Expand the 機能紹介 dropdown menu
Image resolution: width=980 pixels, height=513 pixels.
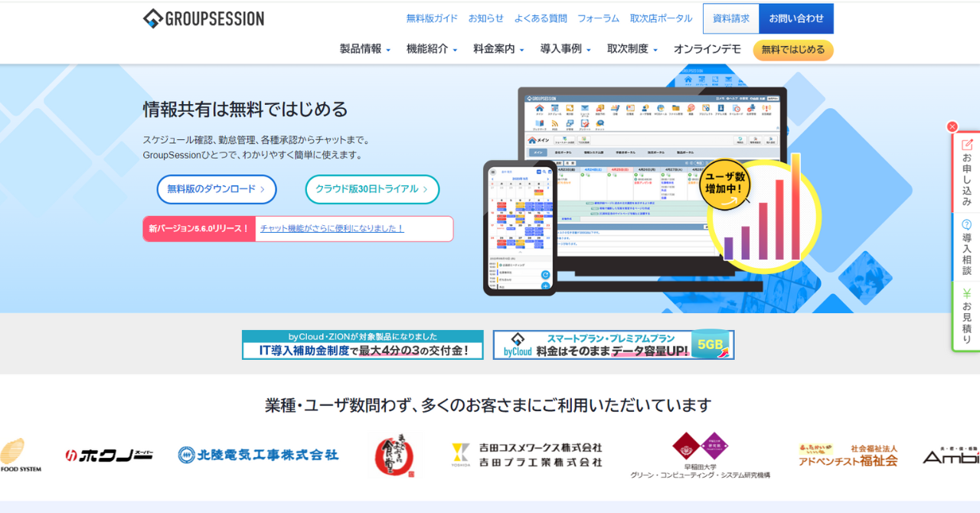(x=431, y=49)
